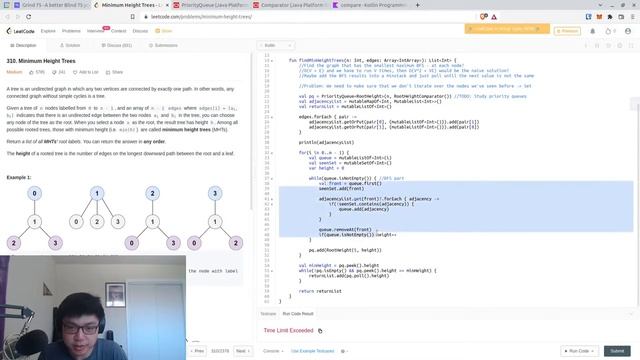Screen dimensions: 640x360
Task: Go to previous problem with Prev
Action: 198,351
